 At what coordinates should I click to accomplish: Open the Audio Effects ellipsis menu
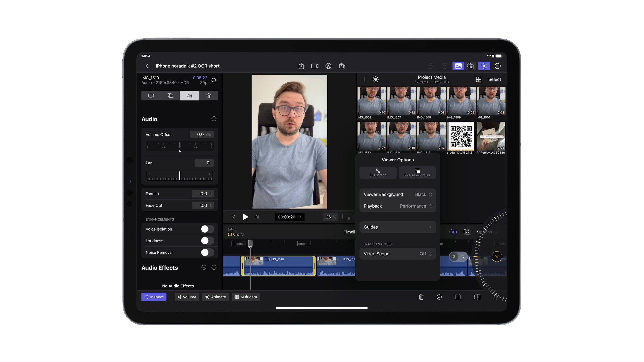pos(214,267)
